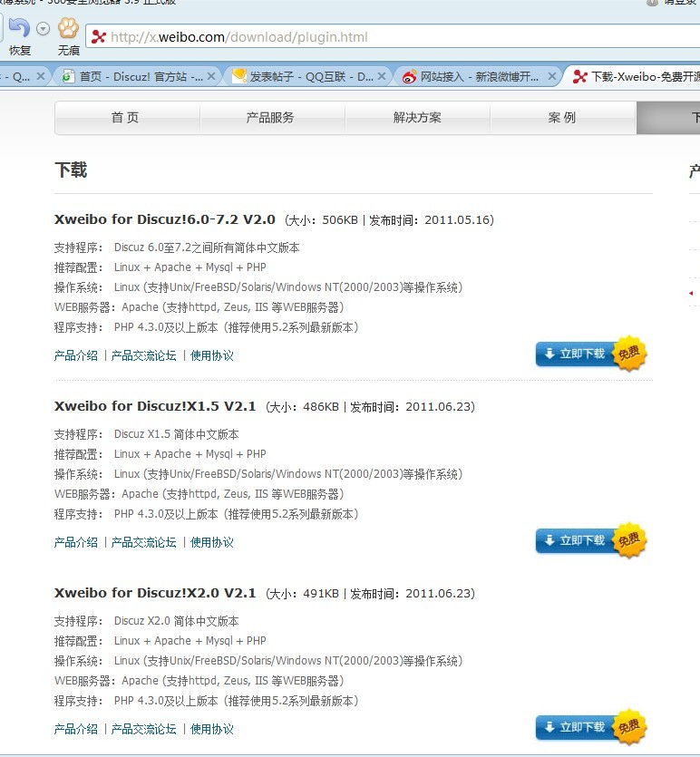Open 使用协议 link under Discuz!X2.0
This screenshot has width=700, height=757.
[x=212, y=729]
